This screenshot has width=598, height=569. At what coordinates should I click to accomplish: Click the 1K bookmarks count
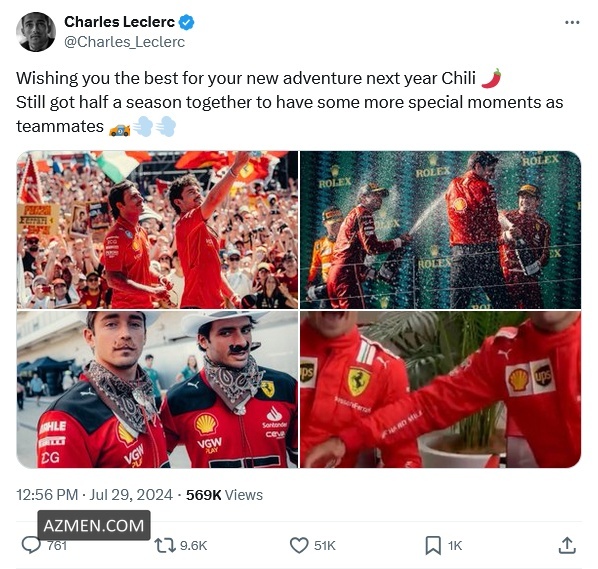455,546
